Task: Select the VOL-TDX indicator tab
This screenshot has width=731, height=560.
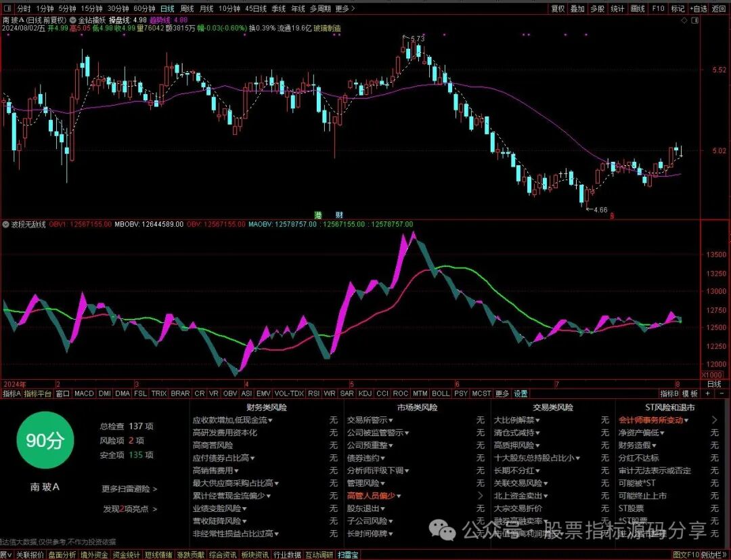Action: tap(289, 393)
